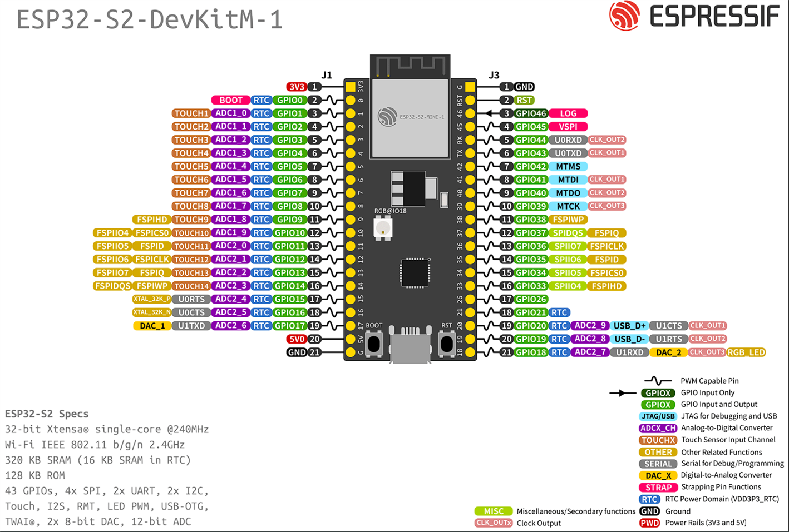Click the GPIO0 pin label
The image size is (789, 532).
(x=289, y=100)
